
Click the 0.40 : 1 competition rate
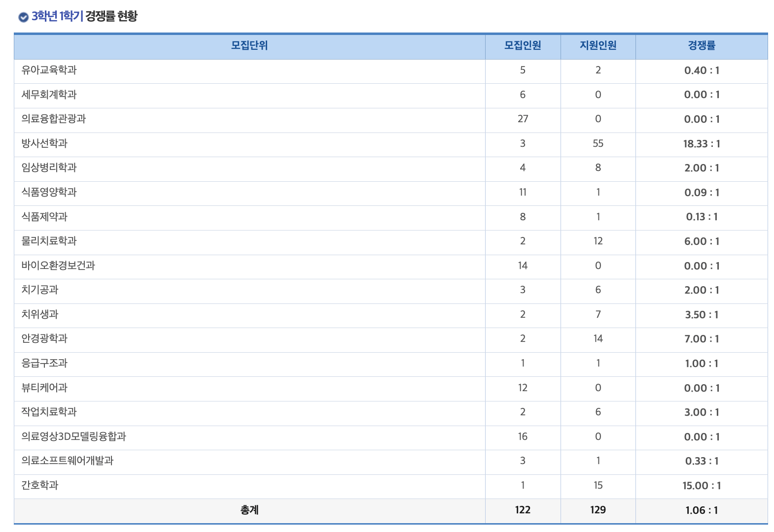click(702, 70)
